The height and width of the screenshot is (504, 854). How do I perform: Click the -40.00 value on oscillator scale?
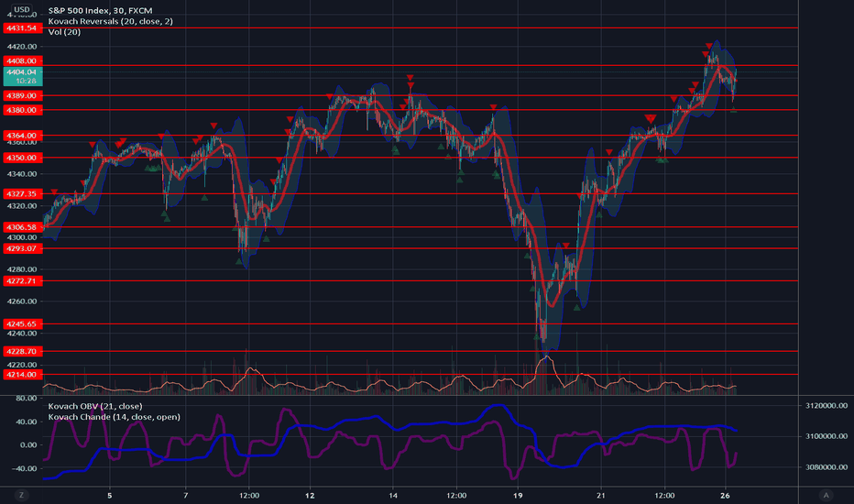(x=25, y=468)
